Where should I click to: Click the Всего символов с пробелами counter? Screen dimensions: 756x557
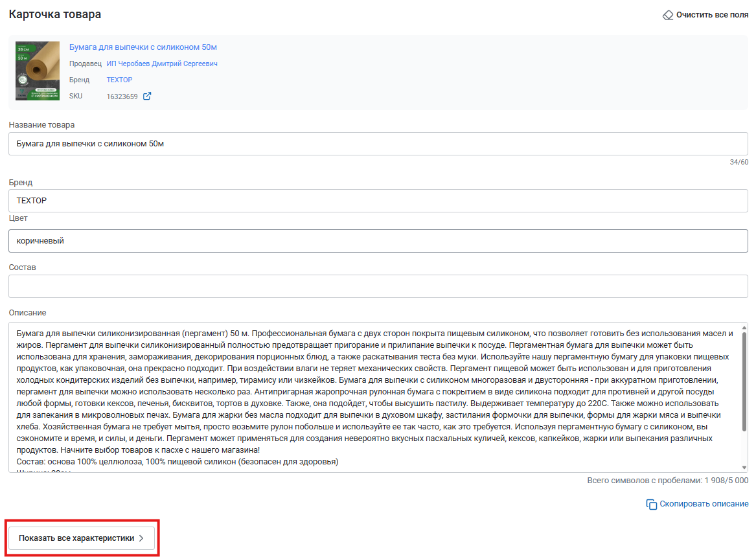pyautogui.click(x=668, y=481)
